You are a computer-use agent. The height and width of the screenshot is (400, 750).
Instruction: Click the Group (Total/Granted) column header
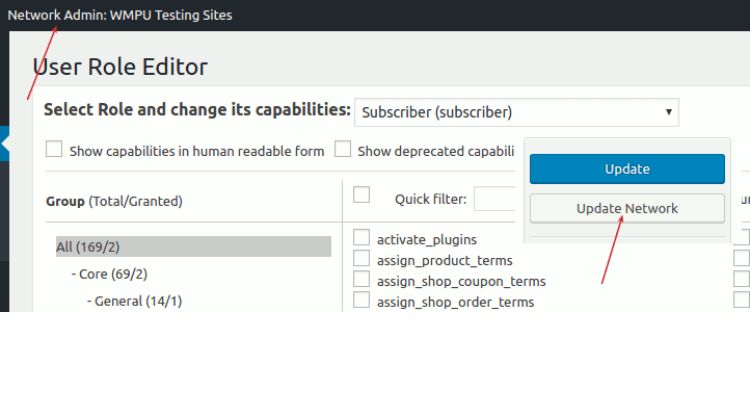click(114, 201)
